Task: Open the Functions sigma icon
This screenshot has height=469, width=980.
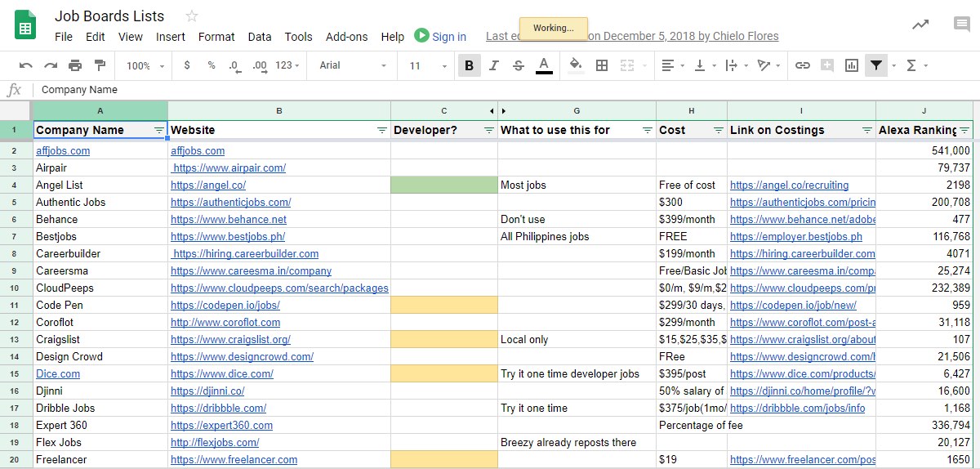Action: point(911,65)
